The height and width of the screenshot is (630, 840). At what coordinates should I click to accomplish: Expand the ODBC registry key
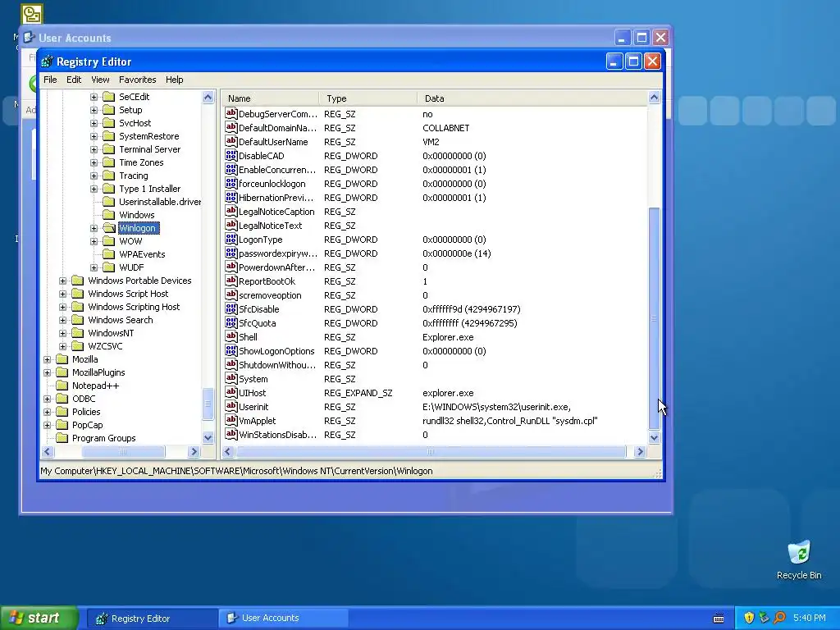coord(47,399)
